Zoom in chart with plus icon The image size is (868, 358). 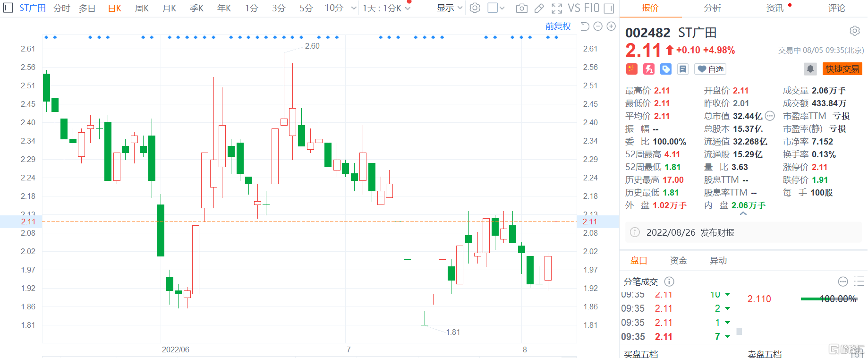click(611, 26)
